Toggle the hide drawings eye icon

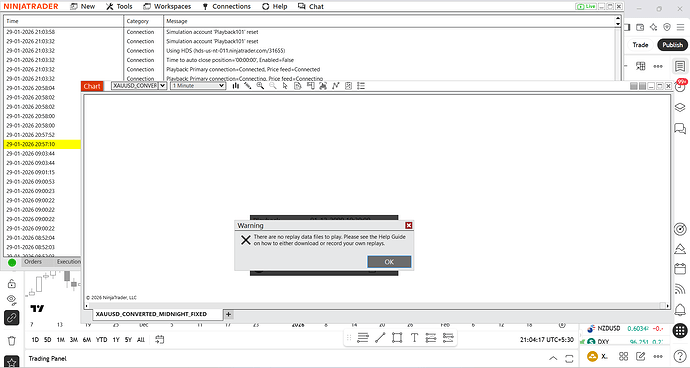coord(11,300)
